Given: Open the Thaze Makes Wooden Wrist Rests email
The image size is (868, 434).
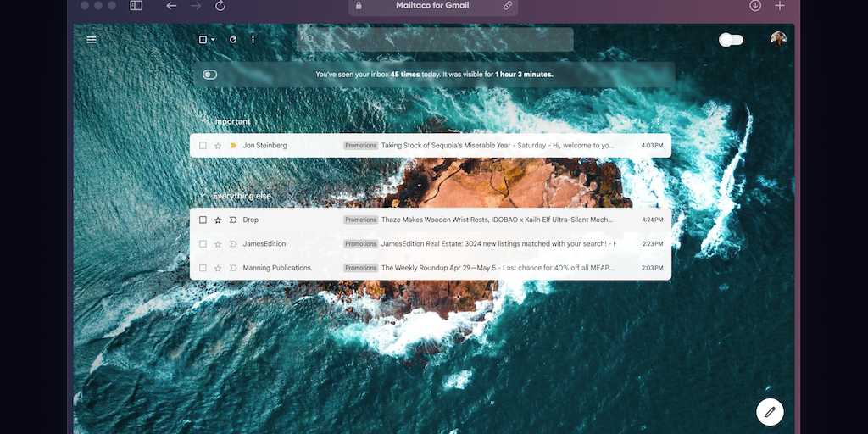Looking at the screenshot, I should (x=431, y=220).
